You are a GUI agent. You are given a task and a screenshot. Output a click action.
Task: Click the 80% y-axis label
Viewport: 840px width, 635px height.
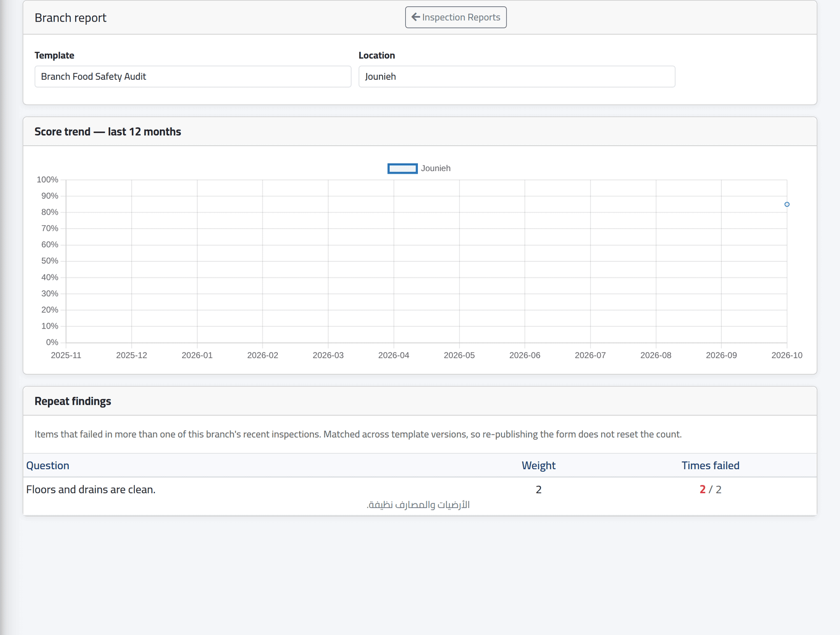(x=50, y=212)
